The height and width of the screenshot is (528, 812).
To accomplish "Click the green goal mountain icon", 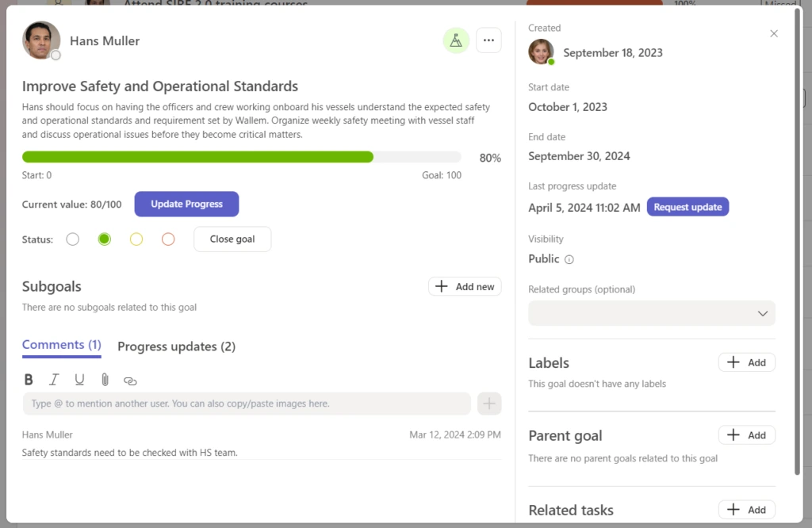I will (x=456, y=40).
